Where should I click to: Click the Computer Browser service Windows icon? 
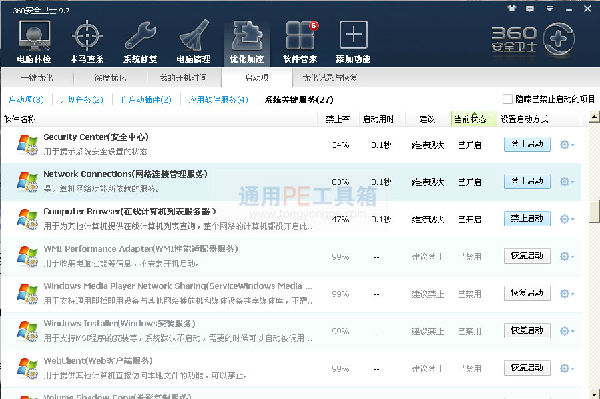pos(27,219)
